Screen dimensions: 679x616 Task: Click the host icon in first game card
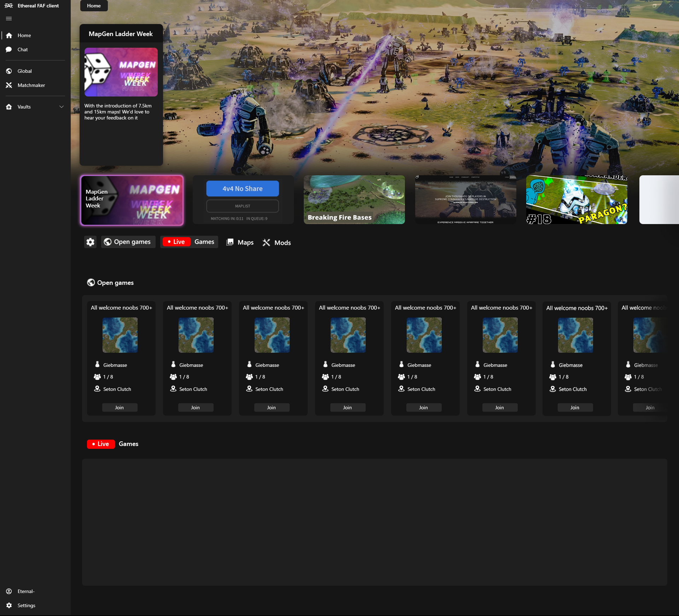tap(97, 364)
